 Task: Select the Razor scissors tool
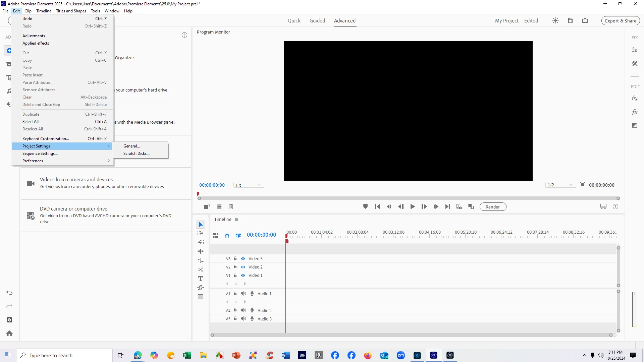coord(201,269)
